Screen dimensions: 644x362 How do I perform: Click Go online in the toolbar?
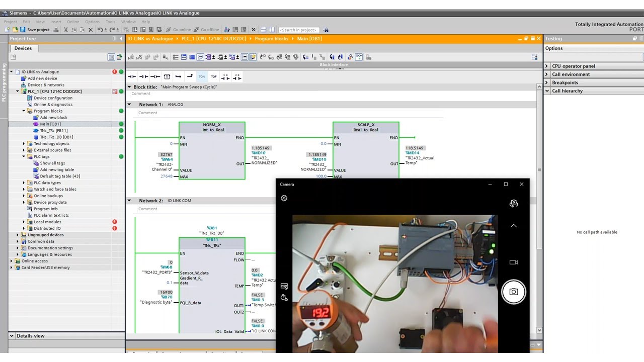[x=179, y=30]
